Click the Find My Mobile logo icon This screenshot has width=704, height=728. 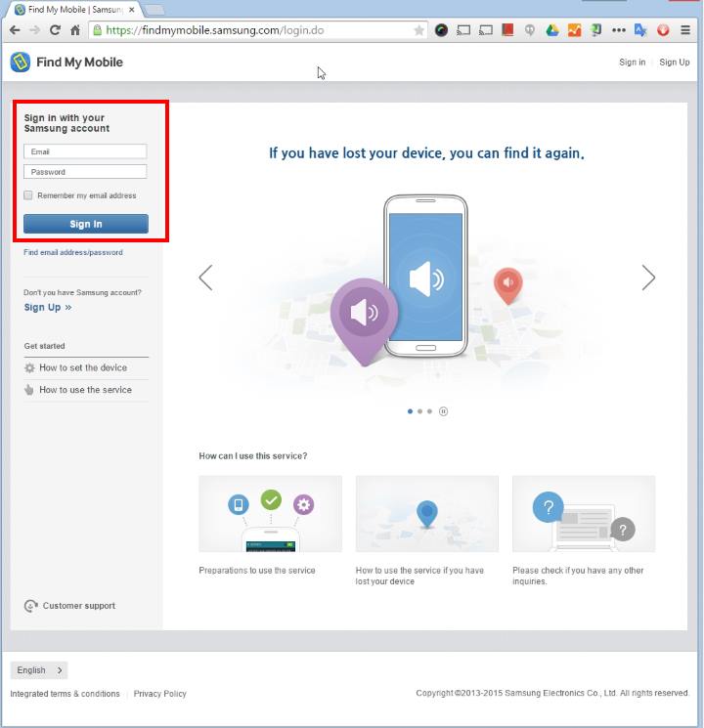(x=20, y=63)
